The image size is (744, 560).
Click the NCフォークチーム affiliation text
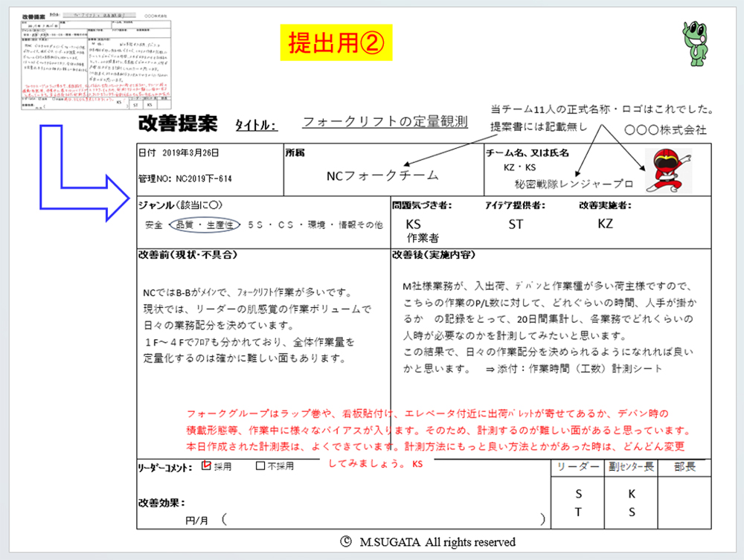click(382, 176)
